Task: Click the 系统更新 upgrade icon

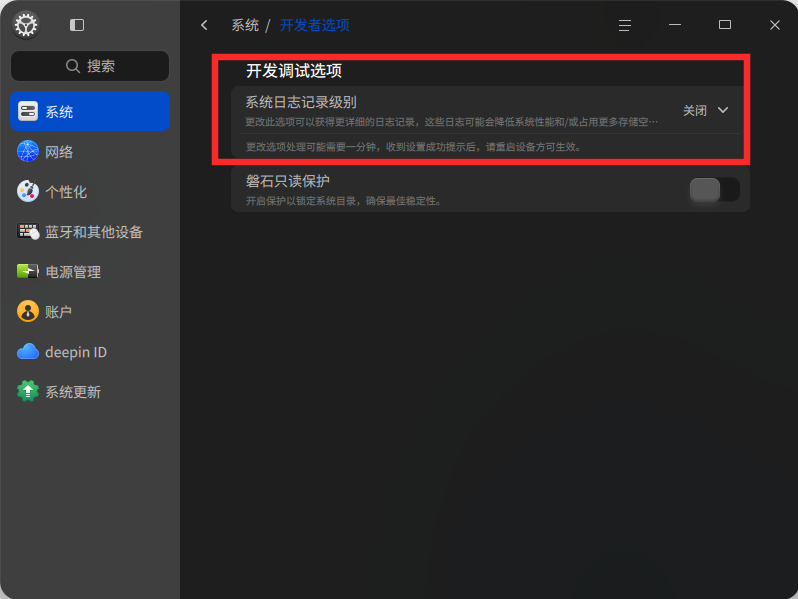Action: click(28, 391)
